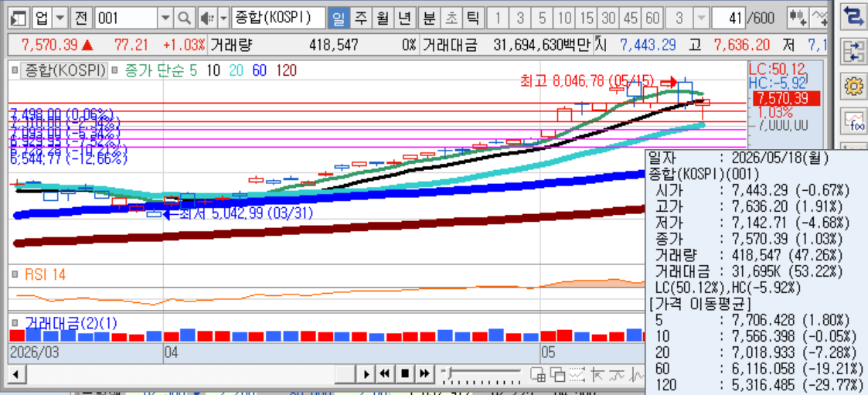
Task: Switch to 초 second period
Action: [x=451, y=19]
